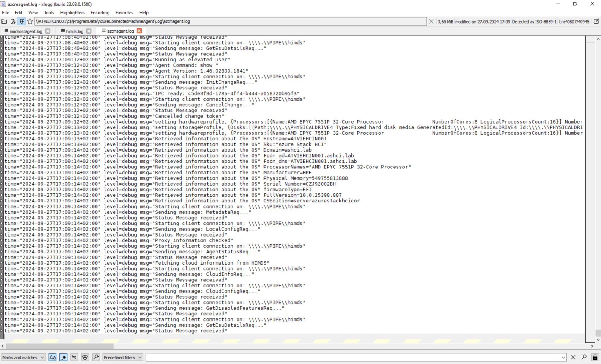Toggle regular expression search button
The image size is (601, 364).
63,357
